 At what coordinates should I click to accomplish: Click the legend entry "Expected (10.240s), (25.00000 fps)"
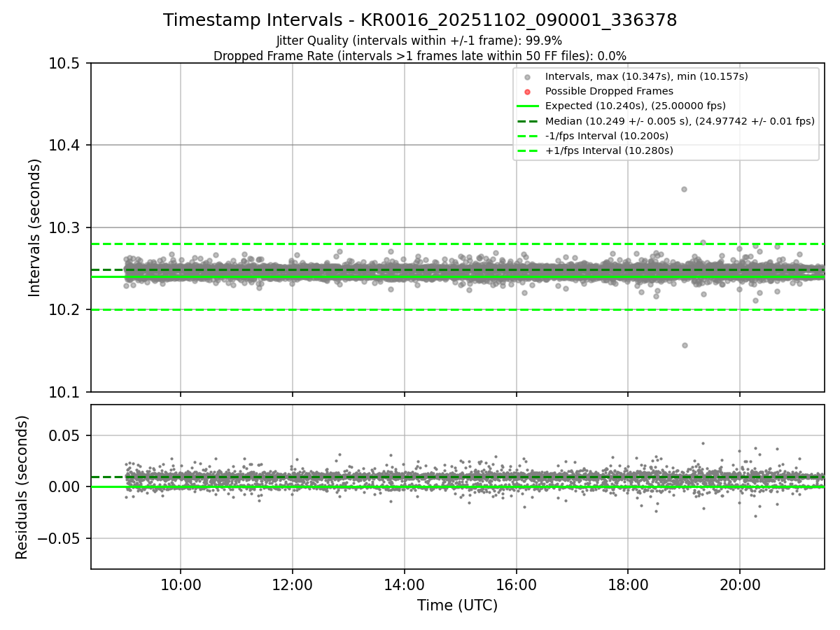[636, 106]
